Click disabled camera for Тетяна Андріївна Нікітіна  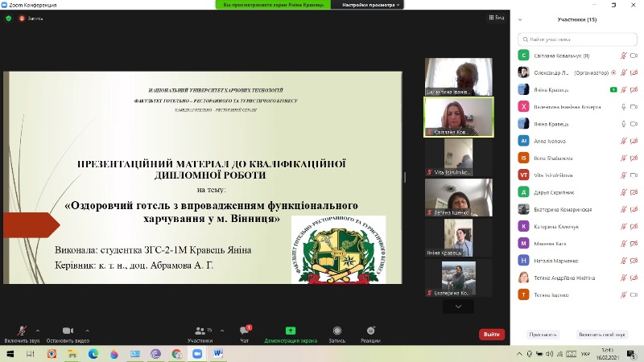(634, 278)
